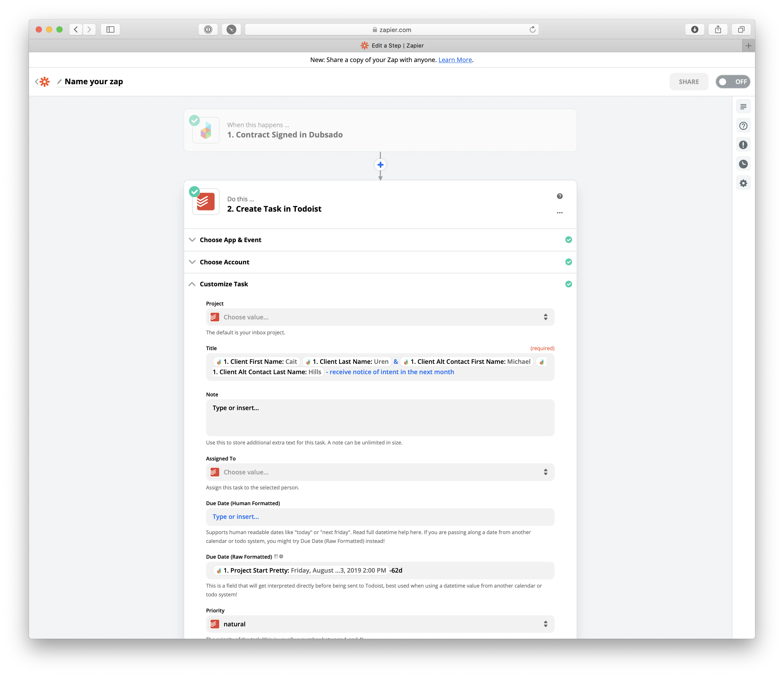Open a new Safari tab with plus
Viewport: 784px width, 677px height.
[748, 46]
